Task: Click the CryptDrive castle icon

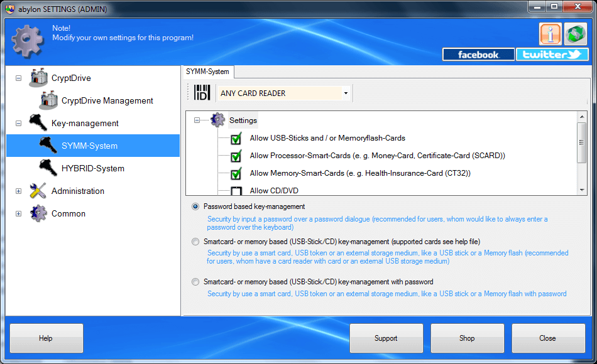Action: pyautogui.click(x=38, y=78)
